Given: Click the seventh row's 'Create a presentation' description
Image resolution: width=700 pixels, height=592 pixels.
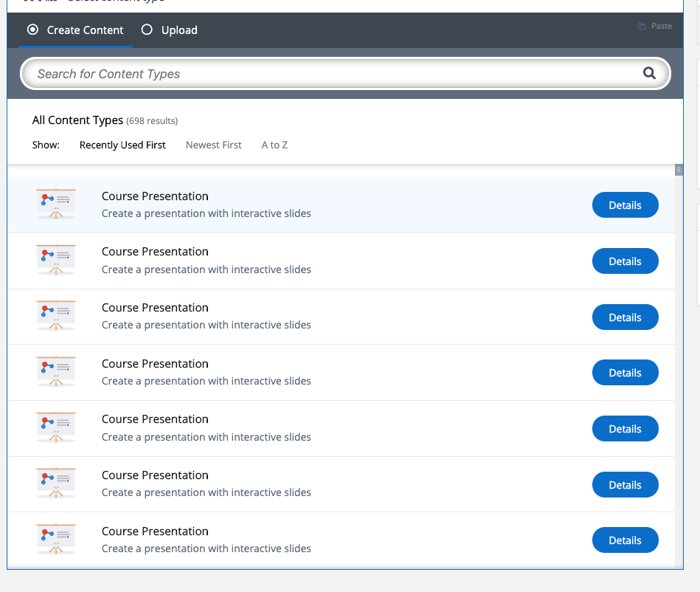Looking at the screenshot, I should click(207, 548).
